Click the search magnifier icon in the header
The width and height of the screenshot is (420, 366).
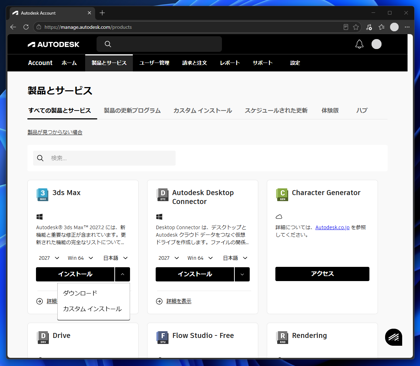[108, 44]
